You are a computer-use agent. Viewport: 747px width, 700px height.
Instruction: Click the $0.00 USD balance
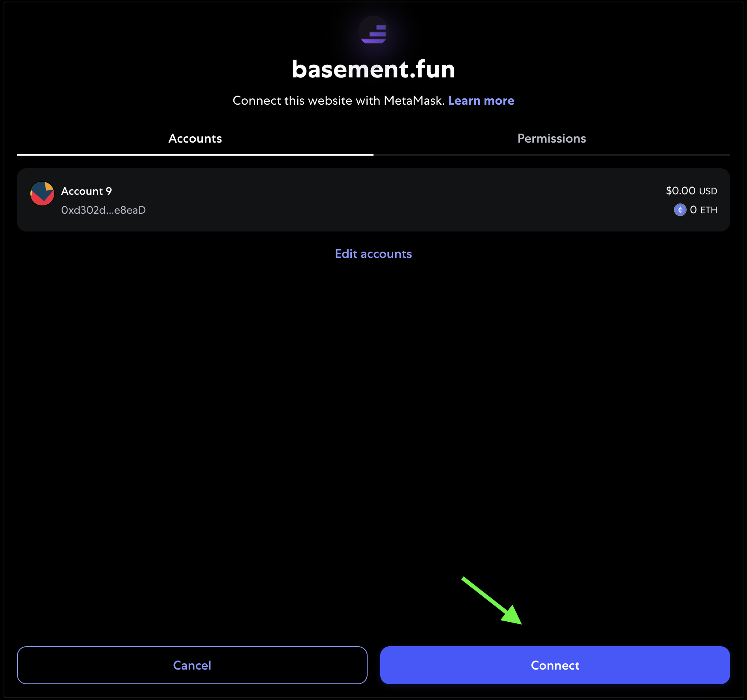(691, 191)
